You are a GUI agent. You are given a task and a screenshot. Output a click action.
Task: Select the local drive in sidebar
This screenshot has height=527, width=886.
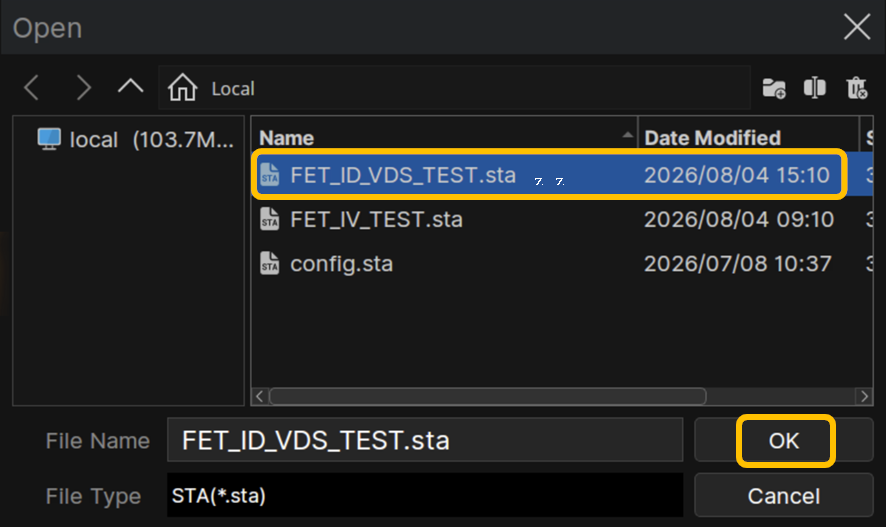click(x=134, y=140)
